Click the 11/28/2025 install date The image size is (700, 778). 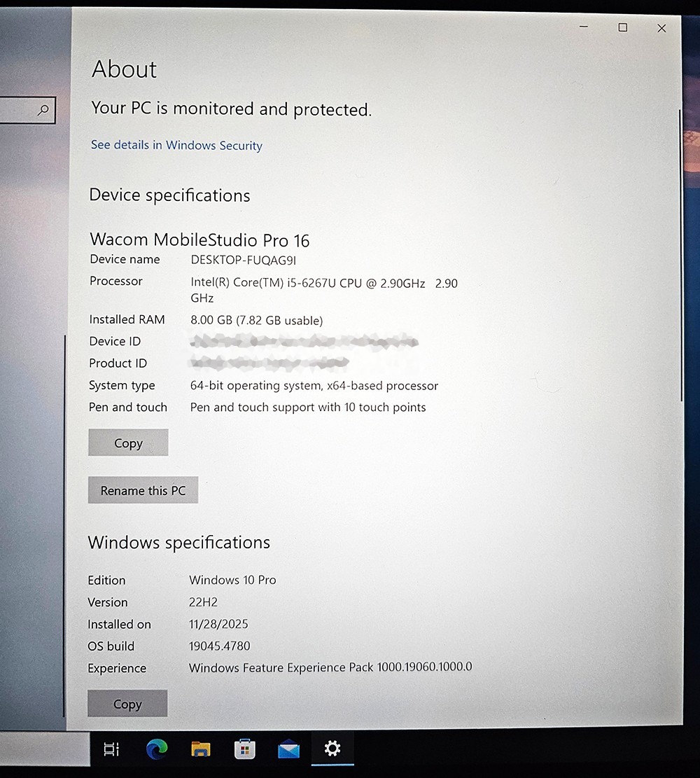pyautogui.click(x=218, y=624)
